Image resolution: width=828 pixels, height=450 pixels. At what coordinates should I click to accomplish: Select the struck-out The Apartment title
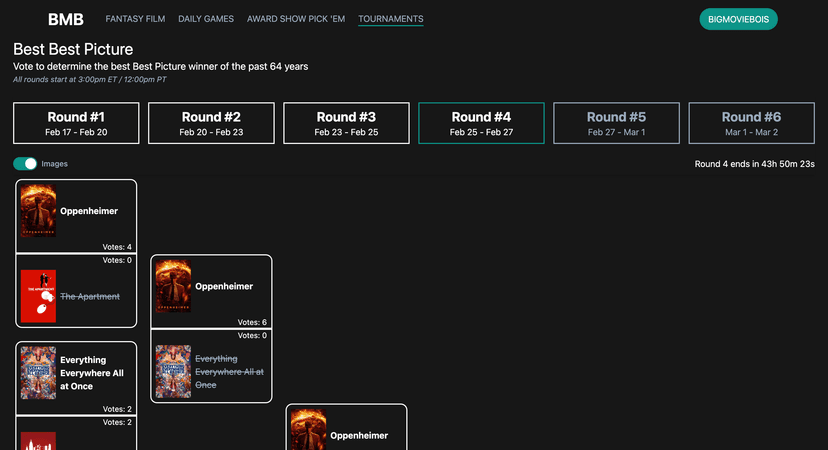90,296
